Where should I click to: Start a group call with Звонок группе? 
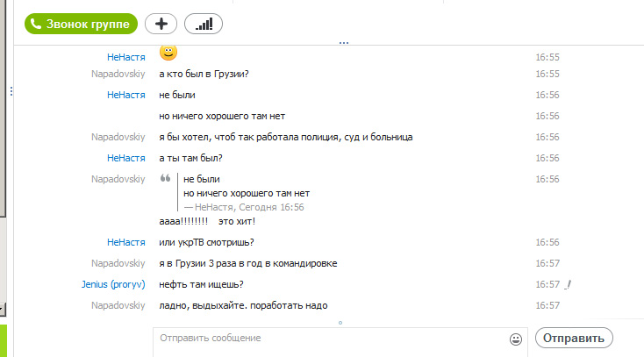pos(81,24)
